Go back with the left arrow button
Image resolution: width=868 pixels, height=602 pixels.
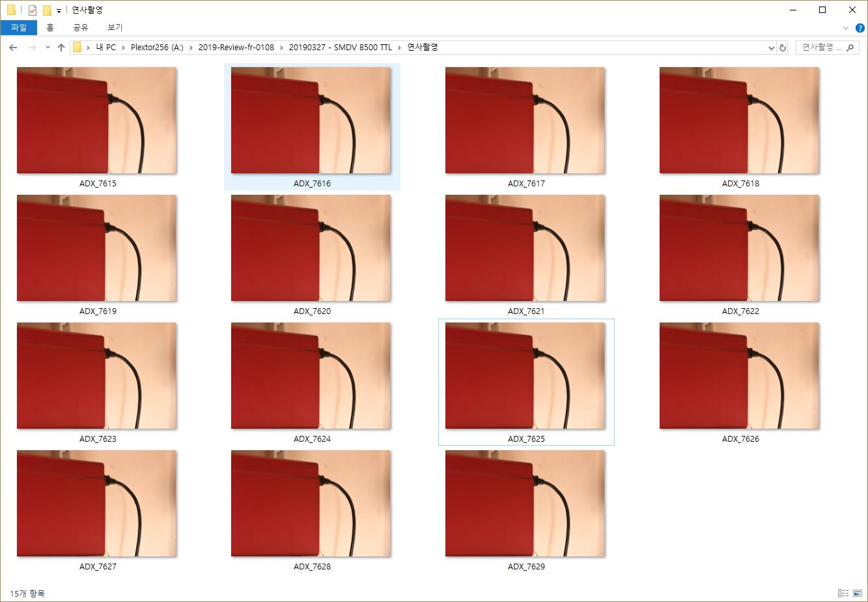pos(13,48)
